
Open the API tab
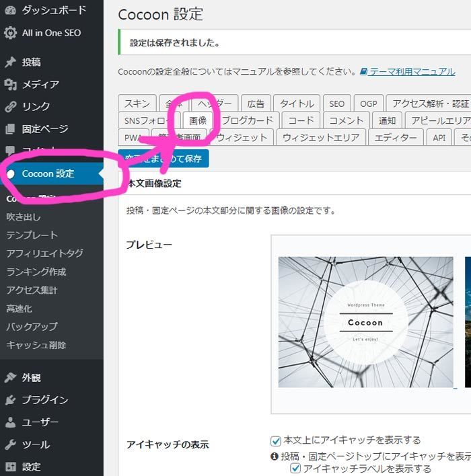click(x=439, y=138)
